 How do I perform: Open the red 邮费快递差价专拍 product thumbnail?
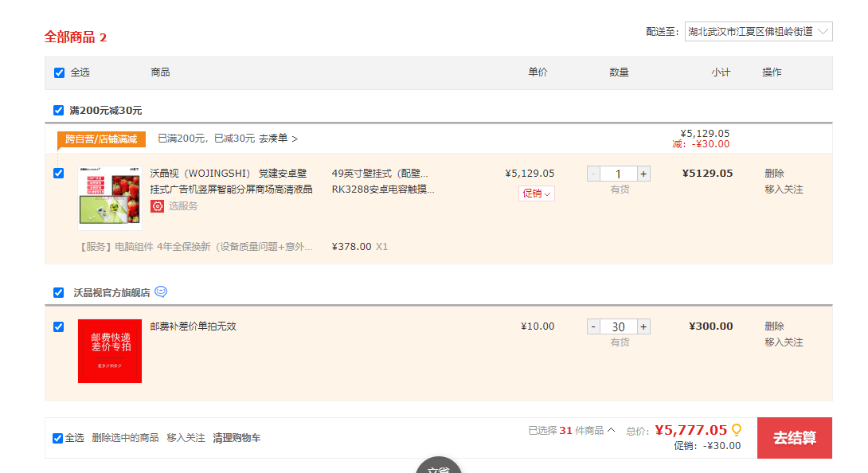pyautogui.click(x=110, y=351)
